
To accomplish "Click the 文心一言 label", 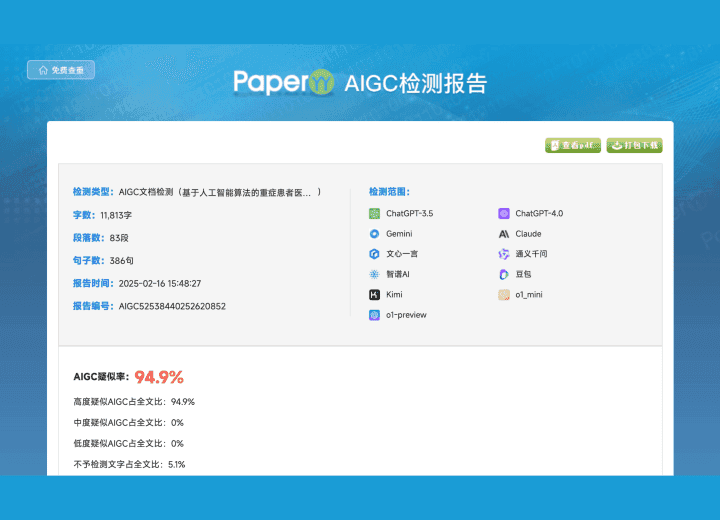I will (x=402, y=254).
